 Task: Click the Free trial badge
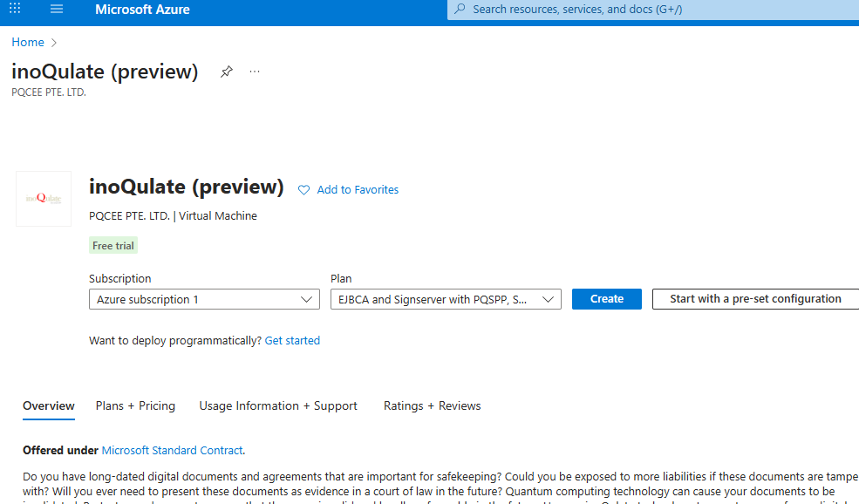pyautogui.click(x=112, y=245)
